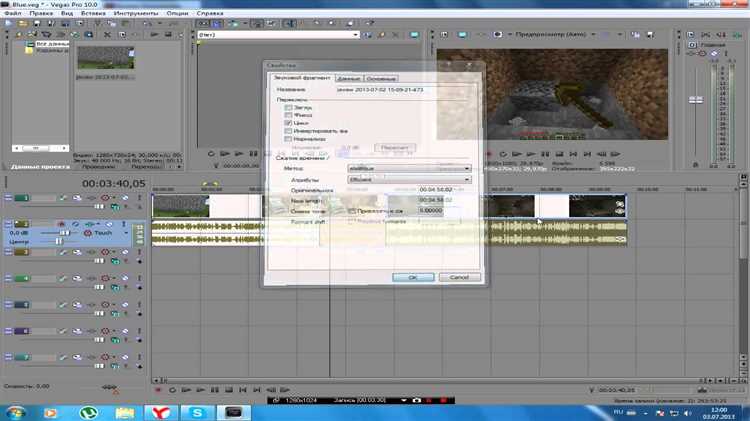Image resolution: width=750 pixels, height=421 pixels.
Task: Go to project end in bottom transport
Action: click(x=257, y=390)
